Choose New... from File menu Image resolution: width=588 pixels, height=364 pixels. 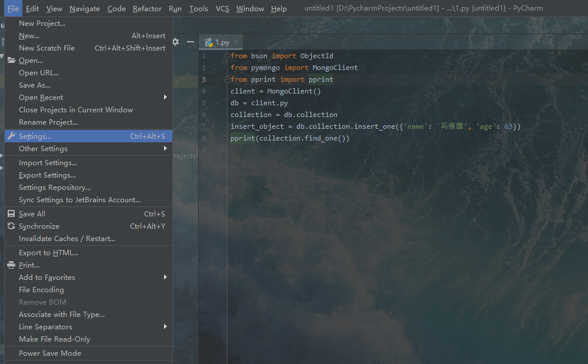(x=89, y=36)
